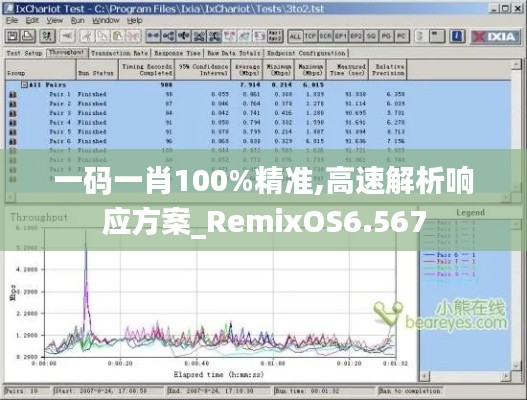This screenshot has width=527, height=400.
Task: Click the results table scroll-left arrow
Action: [10, 197]
